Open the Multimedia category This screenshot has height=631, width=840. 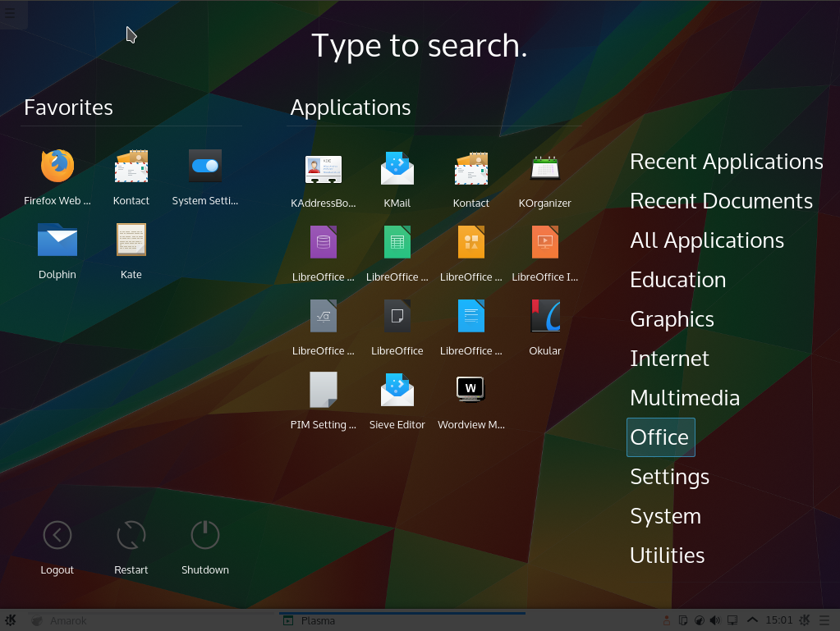[x=685, y=398]
